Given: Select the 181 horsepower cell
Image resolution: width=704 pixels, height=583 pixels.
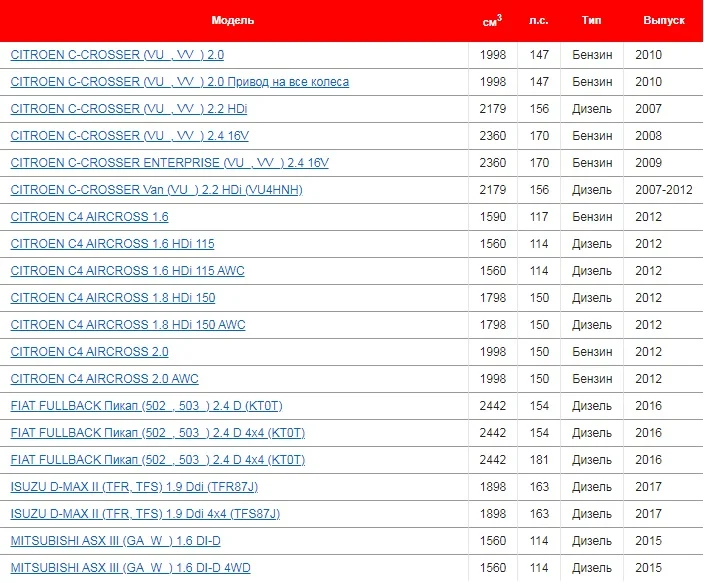Looking at the screenshot, I should point(539,459).
